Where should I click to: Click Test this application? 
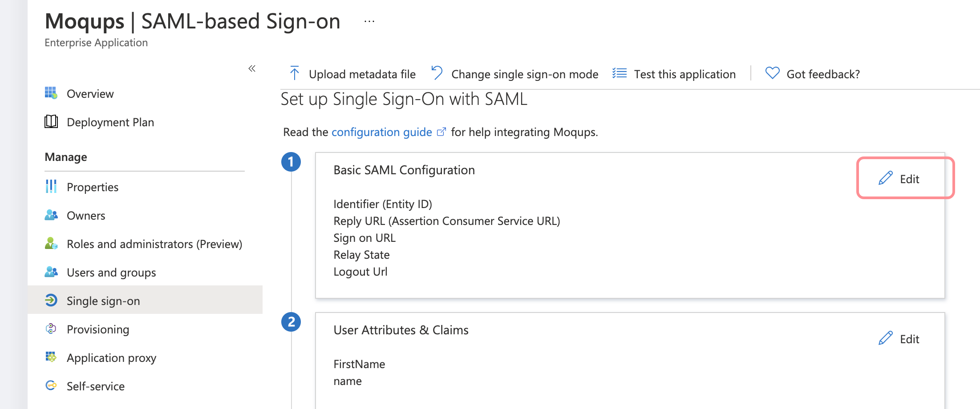684,74
